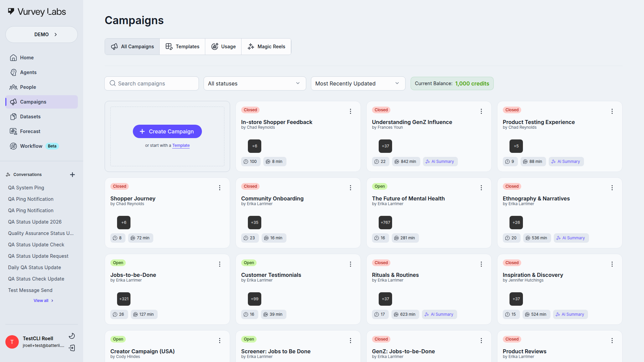
Task: Click the Vurvey Labs logo
Action: click(x=36, y=11)
